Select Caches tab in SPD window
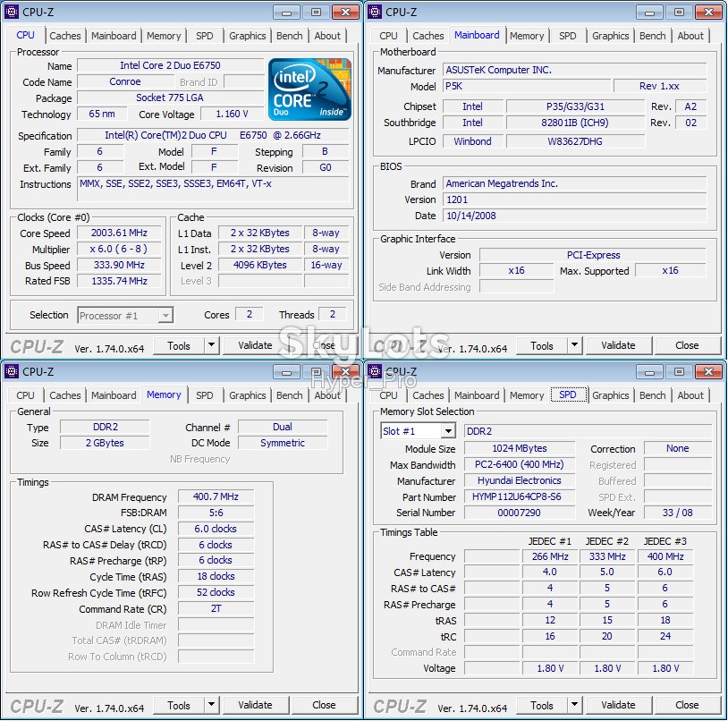The image size is (728, 721). [x=428, y=395]
